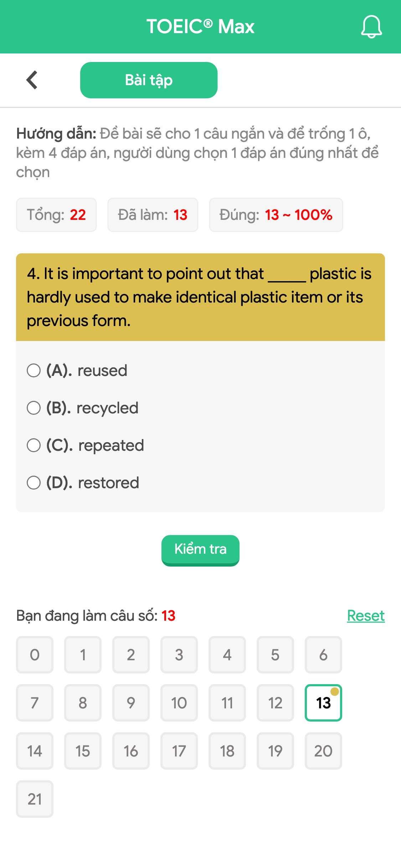
Task: Click the highlighted question 4 text
Action: [x=200, y=296]
